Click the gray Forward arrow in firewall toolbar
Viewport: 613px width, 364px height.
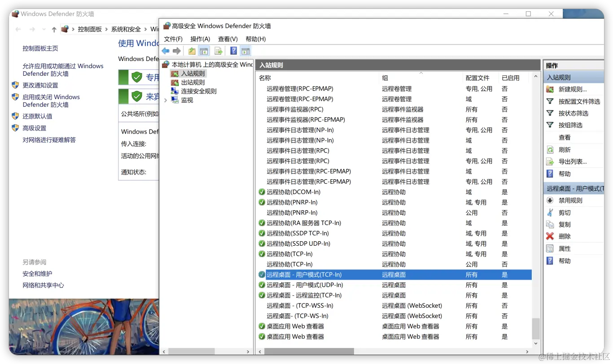pos(177,51)
